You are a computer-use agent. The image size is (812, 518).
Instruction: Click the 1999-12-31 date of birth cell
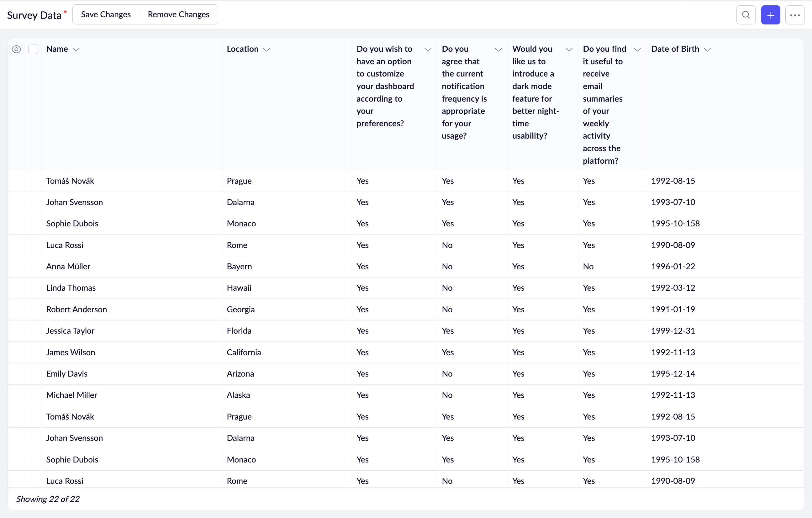pyautogui.click(x=673, y=330)
